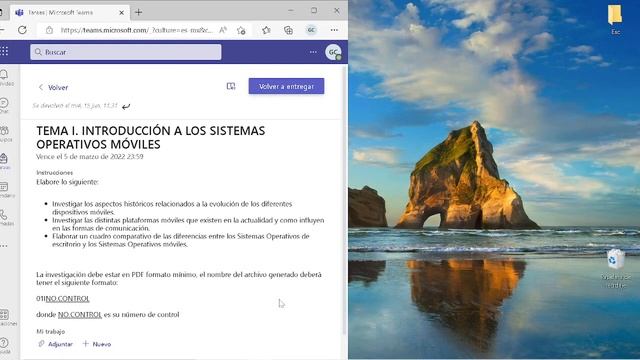Show more apps ellipsis in sidebar

click(x=4, y=246)
